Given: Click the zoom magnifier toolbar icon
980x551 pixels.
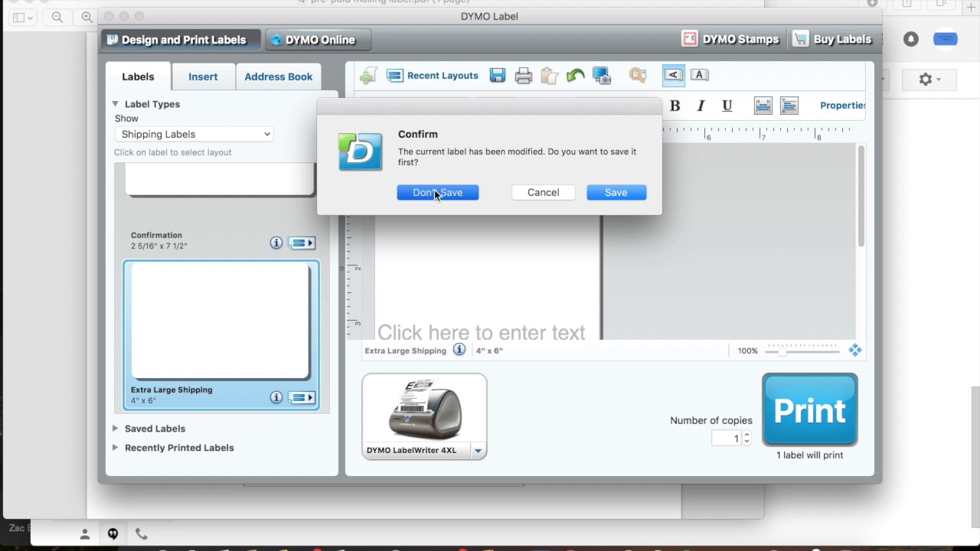Looking at the screenshot, I should 638,75.
